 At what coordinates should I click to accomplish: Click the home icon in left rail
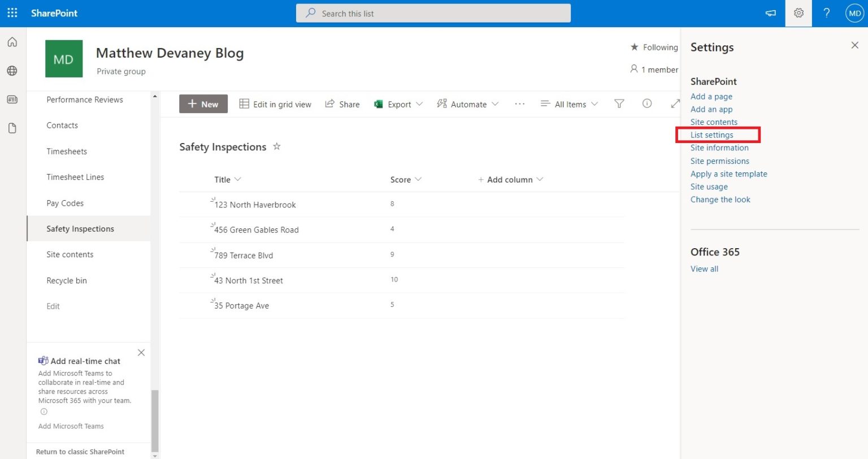12,42
